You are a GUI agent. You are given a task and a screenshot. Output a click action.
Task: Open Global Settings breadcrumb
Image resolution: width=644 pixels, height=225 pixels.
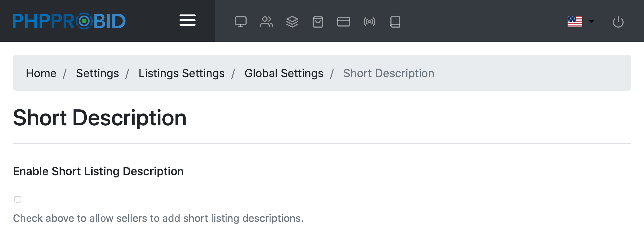284,73
